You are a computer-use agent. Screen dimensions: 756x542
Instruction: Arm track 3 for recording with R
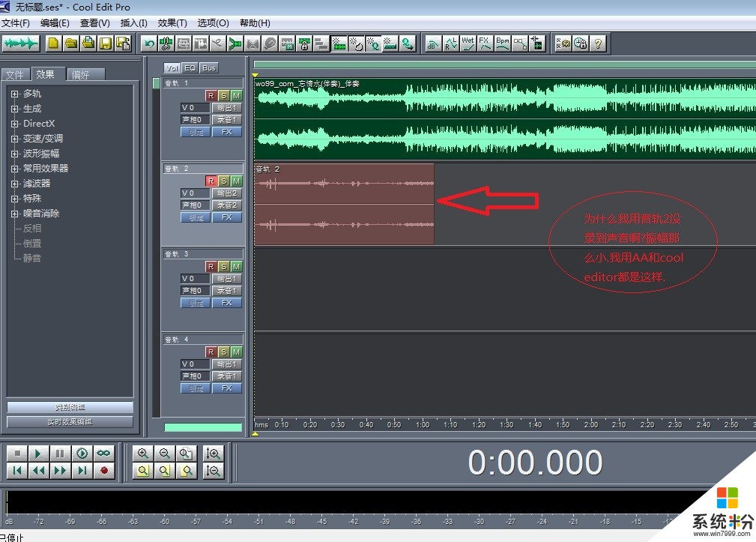[211, 266]
